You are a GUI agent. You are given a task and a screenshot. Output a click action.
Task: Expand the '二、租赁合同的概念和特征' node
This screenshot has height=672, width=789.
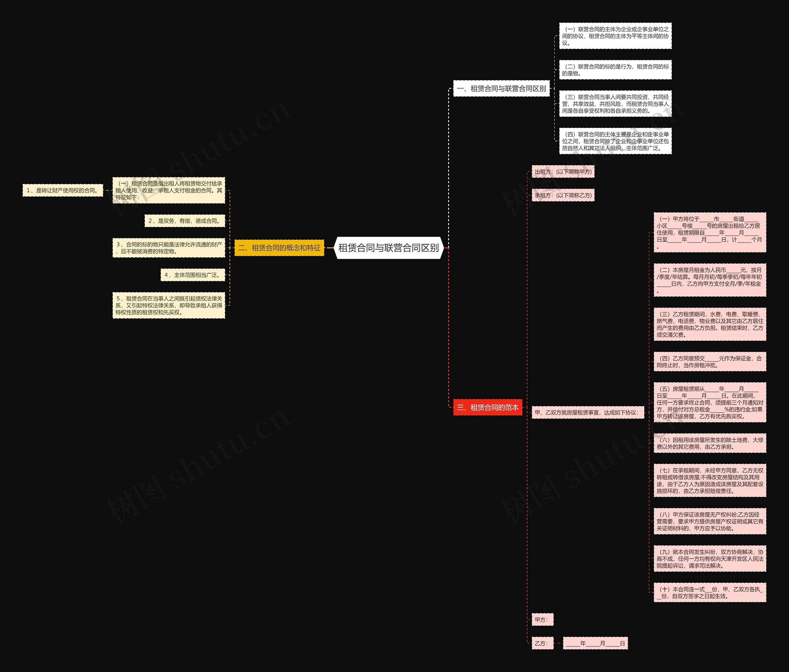[x=285, y=250]
